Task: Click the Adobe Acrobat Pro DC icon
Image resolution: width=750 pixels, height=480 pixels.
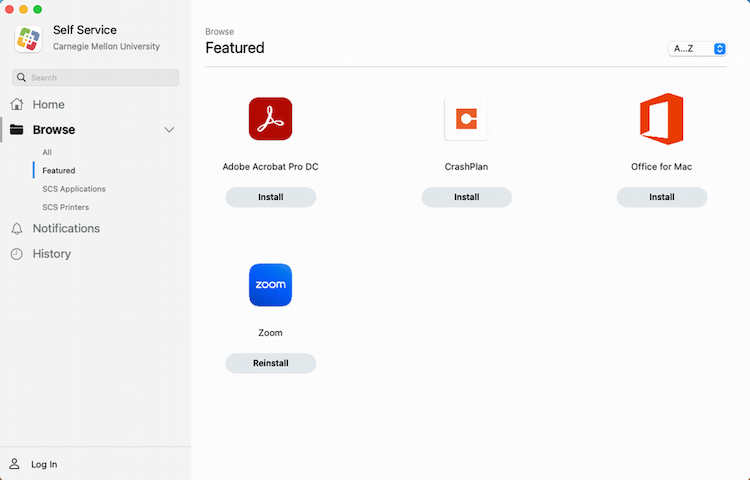Action: [x=270, y=119]
